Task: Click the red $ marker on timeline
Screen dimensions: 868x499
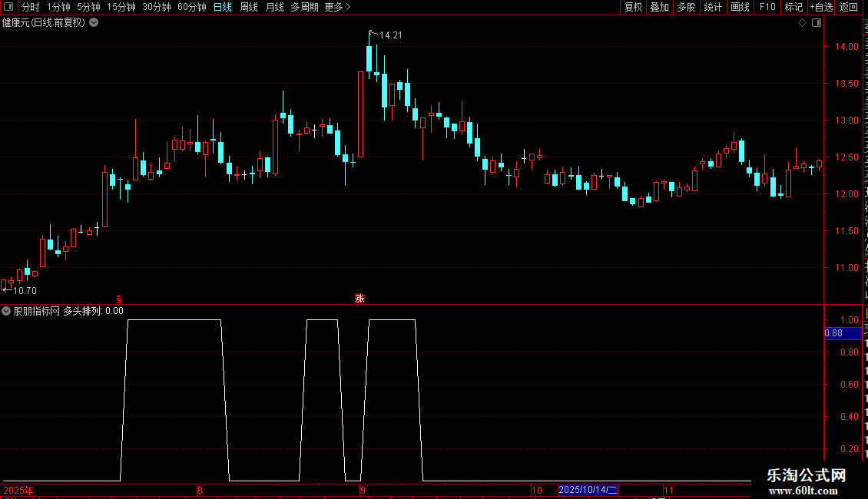Action: click(x=119, y=299)
